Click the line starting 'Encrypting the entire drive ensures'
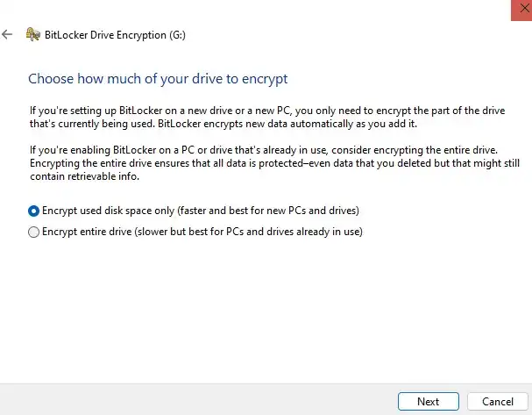 pyautogui.click(x=275, y=163)
